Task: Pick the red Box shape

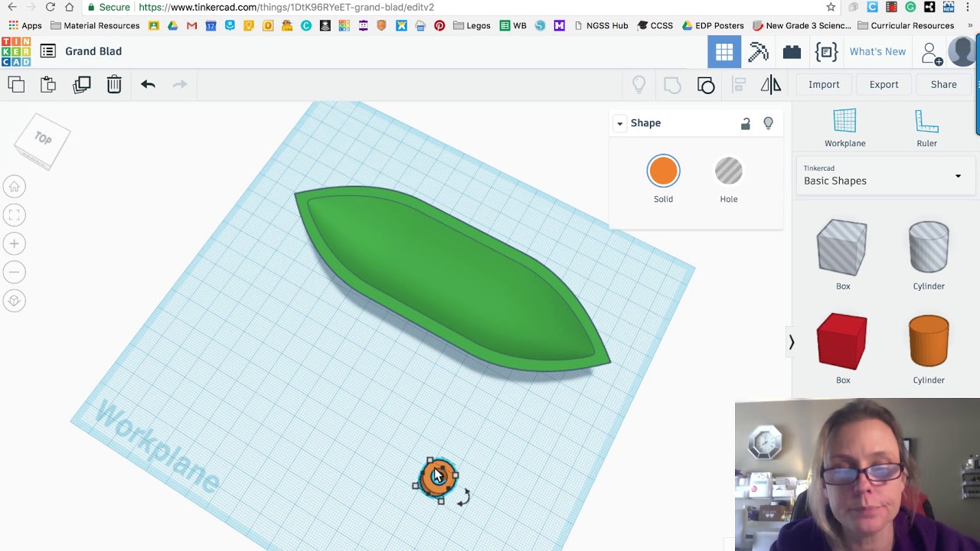Action: pyautogui.click(x=842, y=341)
